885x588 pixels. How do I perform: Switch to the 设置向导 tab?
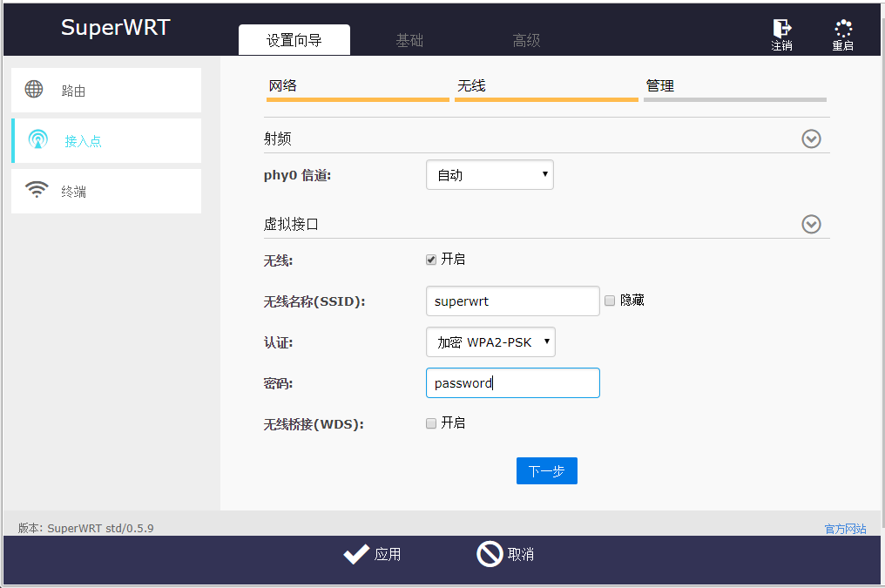[x=294, y=40]
